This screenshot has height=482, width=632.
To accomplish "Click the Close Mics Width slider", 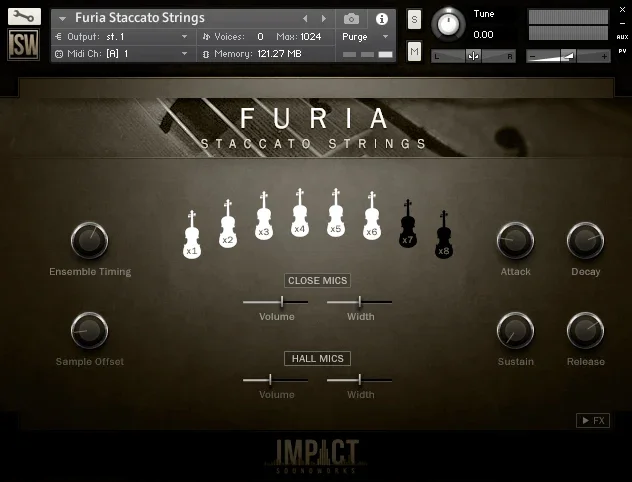I will 360,301.
